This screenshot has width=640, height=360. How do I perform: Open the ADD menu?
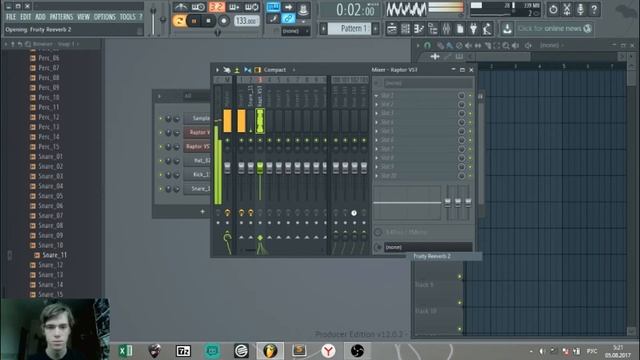coord(40,17)
